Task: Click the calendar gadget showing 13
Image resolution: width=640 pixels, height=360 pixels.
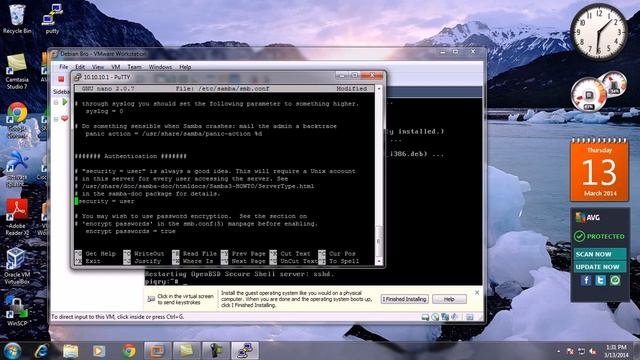Action: (599, 170)
